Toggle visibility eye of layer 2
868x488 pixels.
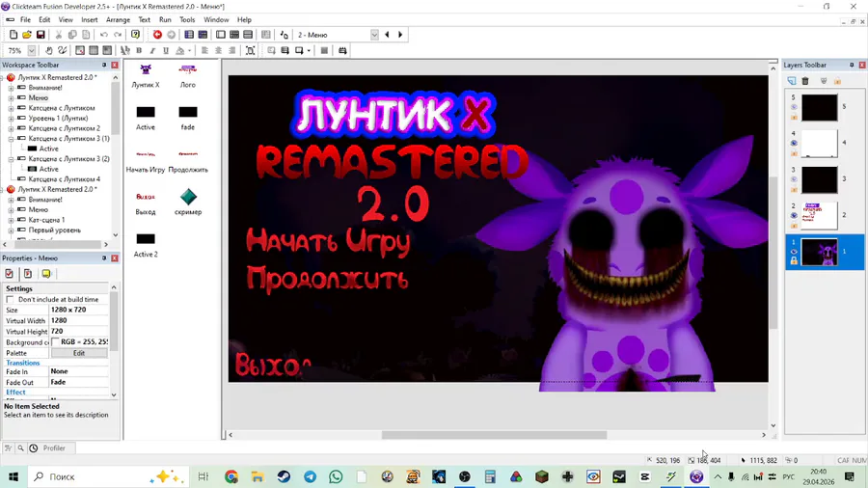(794, 216)
